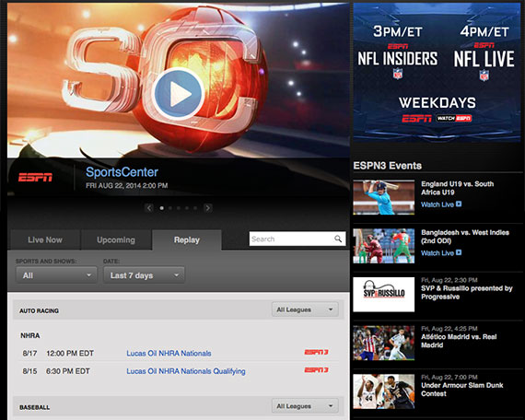Open Lucas Oil NHRA Nationals replay link
The width and height of the screenshot is (525, 420).
click(x=169, y=353)
